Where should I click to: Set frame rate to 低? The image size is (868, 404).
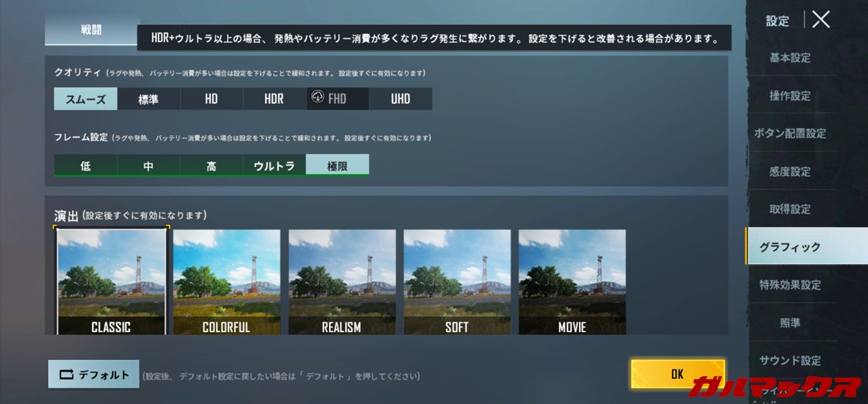point(85,165)
